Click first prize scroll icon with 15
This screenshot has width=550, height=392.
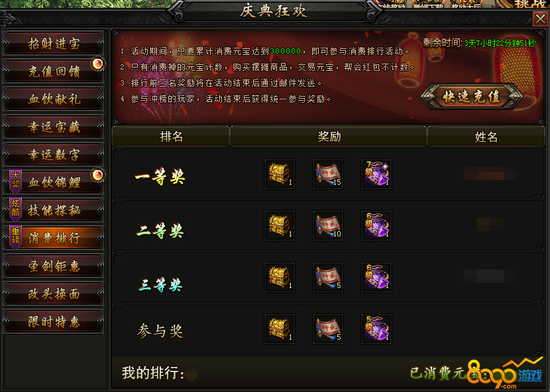pyautogui.click(x=328, y=174)
